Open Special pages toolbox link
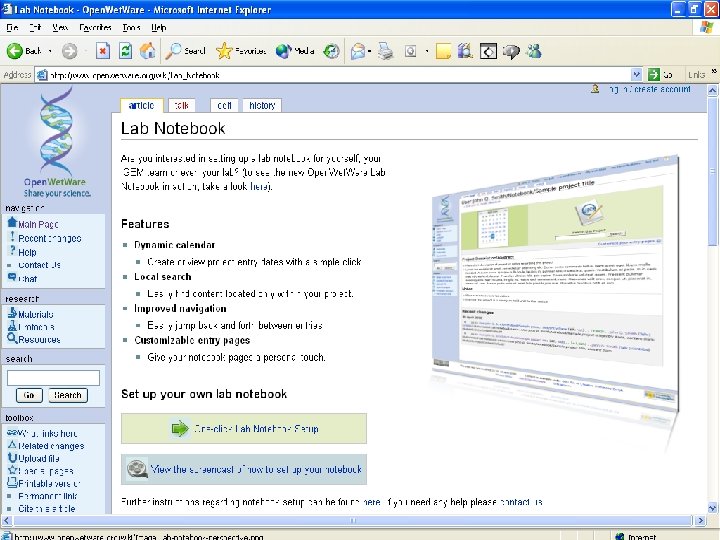 (45, 471)
